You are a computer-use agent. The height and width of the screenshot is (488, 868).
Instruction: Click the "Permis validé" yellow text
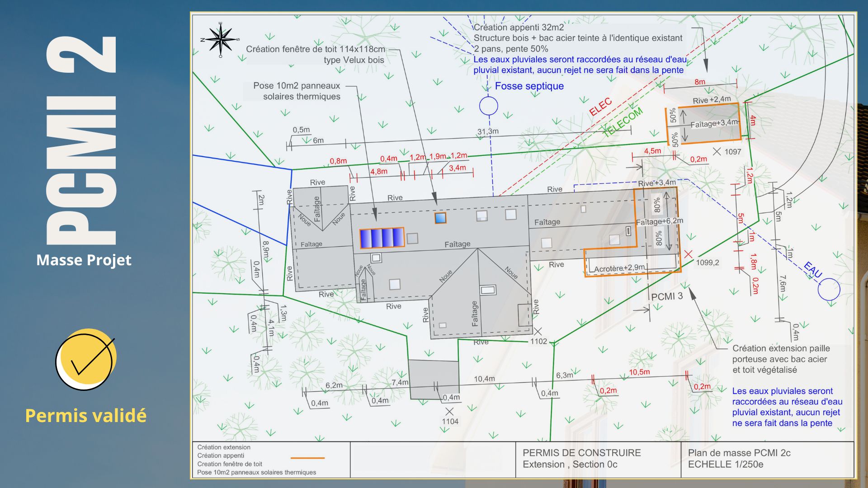[86, 416]
